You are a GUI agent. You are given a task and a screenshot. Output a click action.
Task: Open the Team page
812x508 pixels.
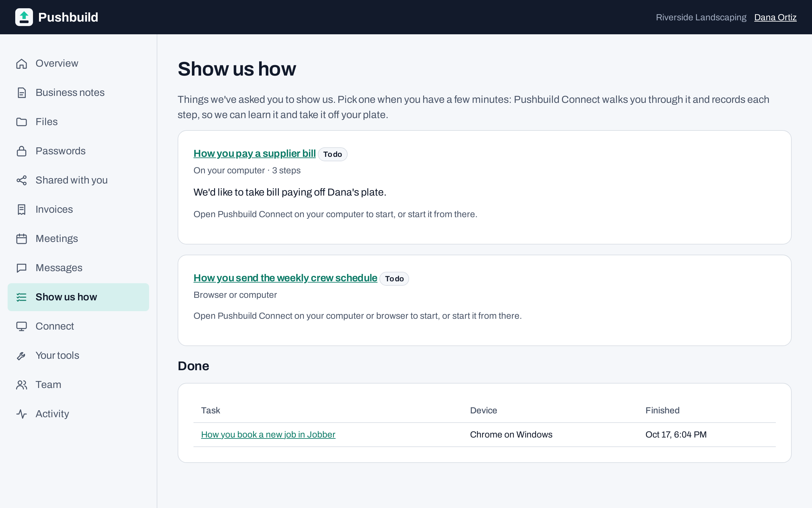click(78, 385)
